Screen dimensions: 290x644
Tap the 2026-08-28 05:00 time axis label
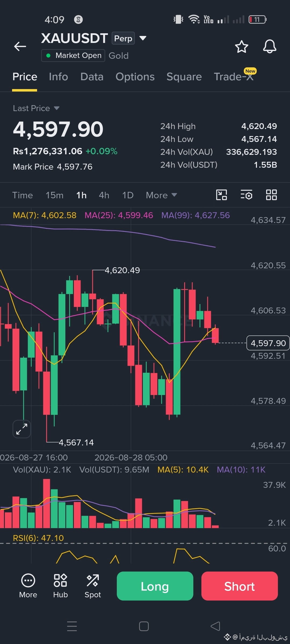pyautogui.click(x=131, y=458)
